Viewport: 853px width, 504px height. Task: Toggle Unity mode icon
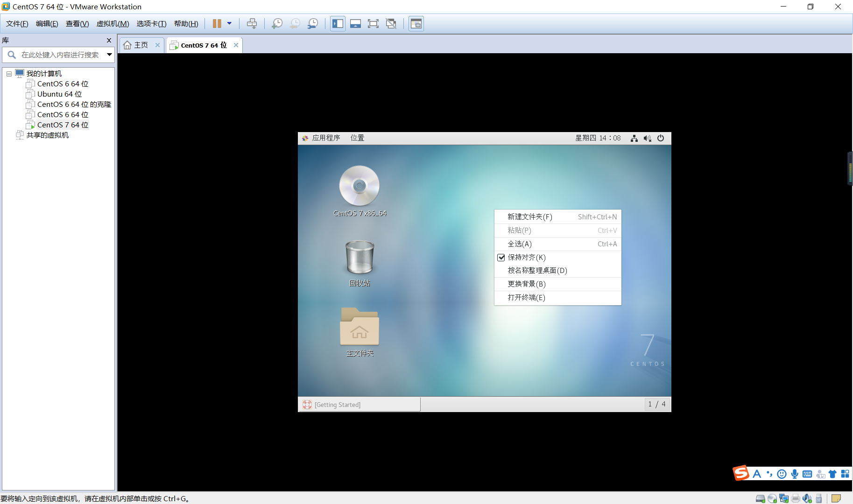(391, 23)
